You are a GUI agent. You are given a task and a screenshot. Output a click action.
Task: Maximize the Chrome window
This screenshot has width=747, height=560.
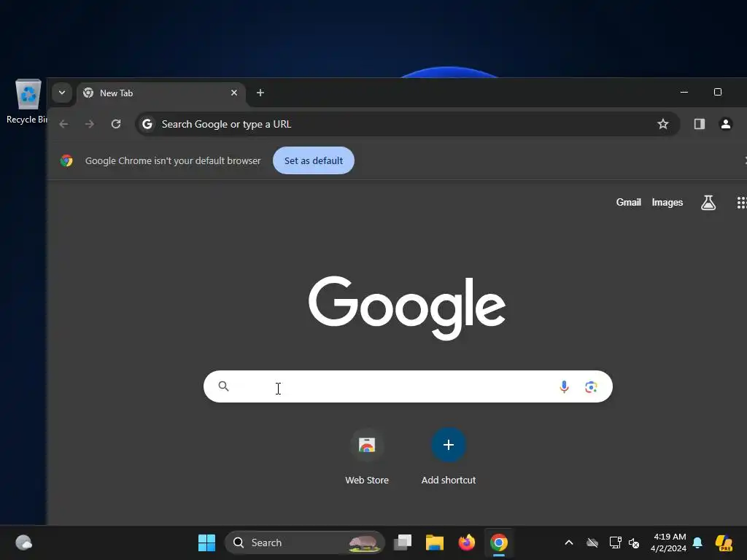(x=718, y=92)
